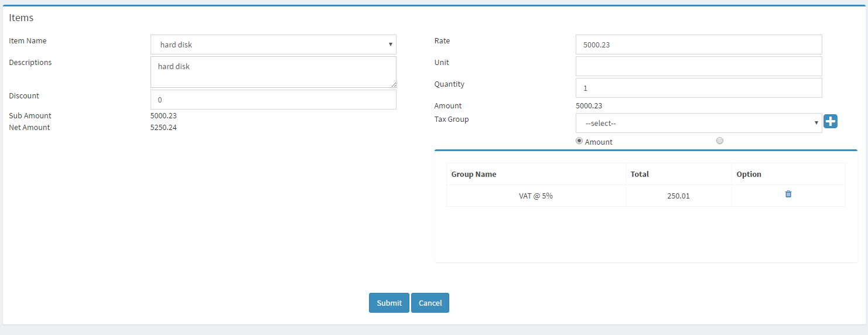Click the Item Name label
Image resolution: width=868 pixels, height=335 pixels.
click(x=28, y=40)
